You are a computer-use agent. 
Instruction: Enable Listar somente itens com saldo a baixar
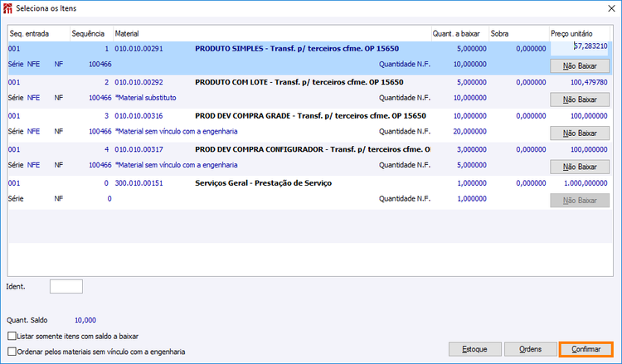(12, 337)
